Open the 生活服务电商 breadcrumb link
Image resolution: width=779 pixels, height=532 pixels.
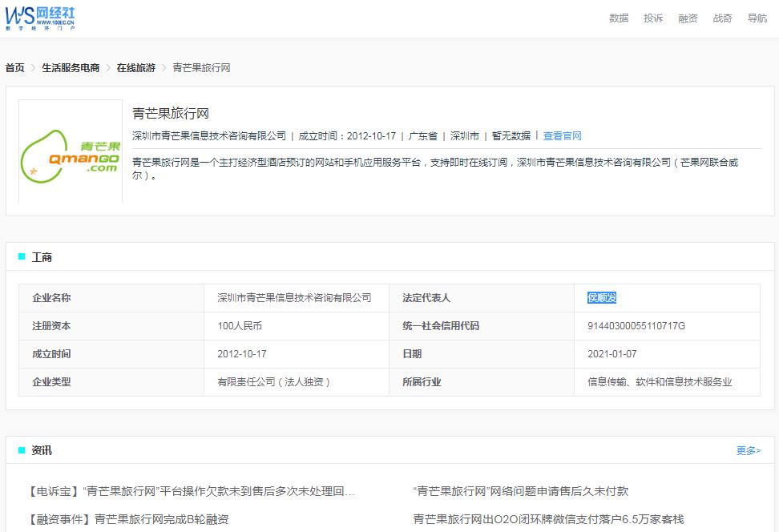click(x=71, y=69)
